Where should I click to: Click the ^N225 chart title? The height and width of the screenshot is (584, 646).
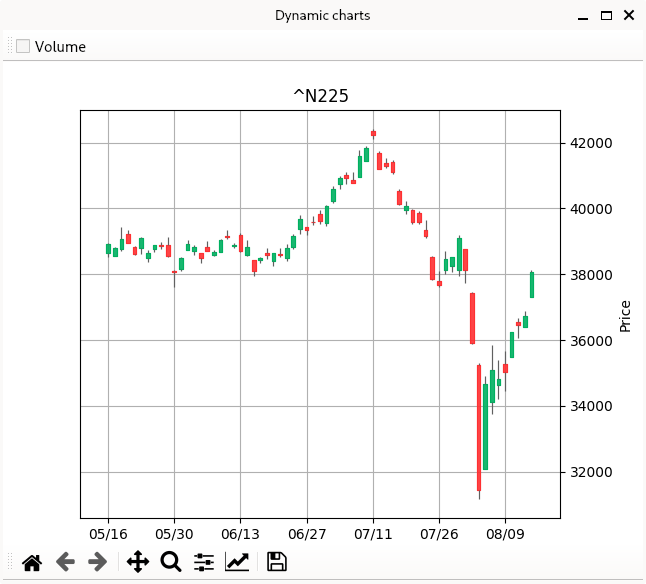321,96
